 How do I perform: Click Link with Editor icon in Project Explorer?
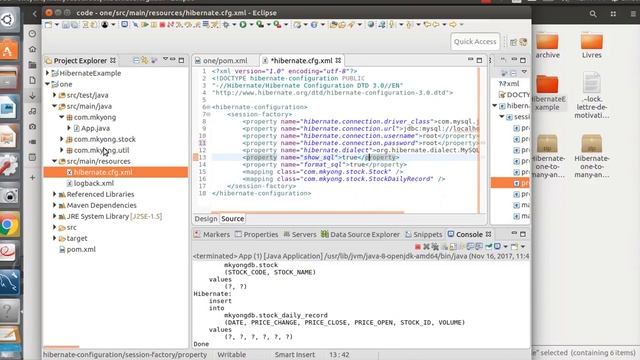pos(144,60)
